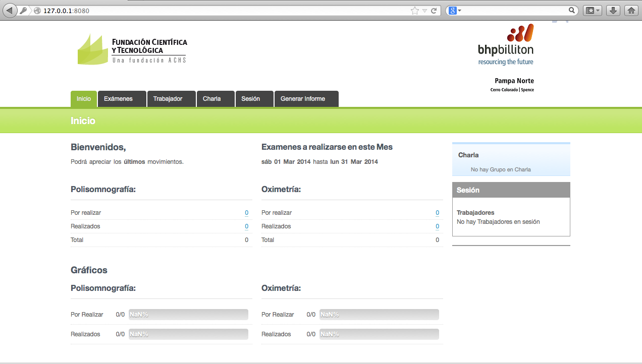This screenshot has height=364, width=642.
Task: Open the Google search engine dropdown
Action: point(455,10)
